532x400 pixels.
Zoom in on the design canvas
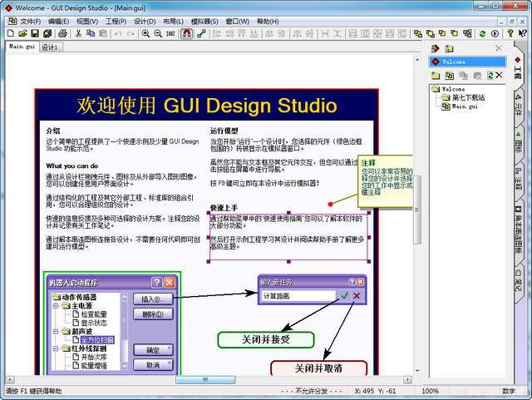pos(145,33)
